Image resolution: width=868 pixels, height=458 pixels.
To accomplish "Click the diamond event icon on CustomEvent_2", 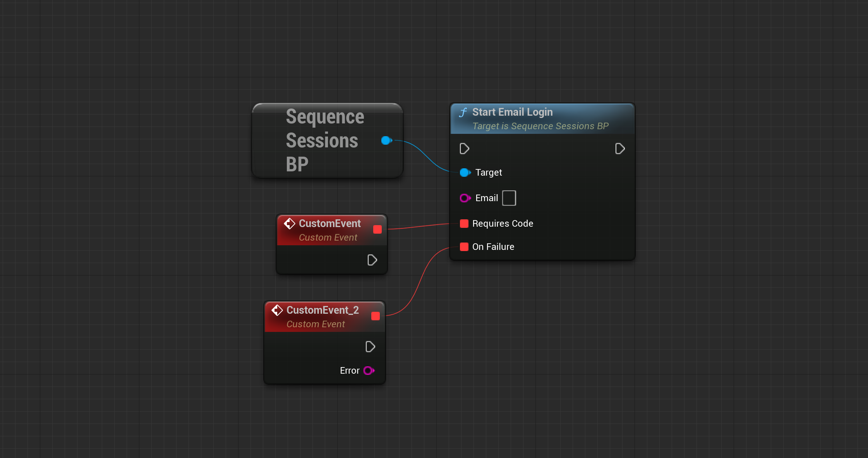I will click(277, 310).
